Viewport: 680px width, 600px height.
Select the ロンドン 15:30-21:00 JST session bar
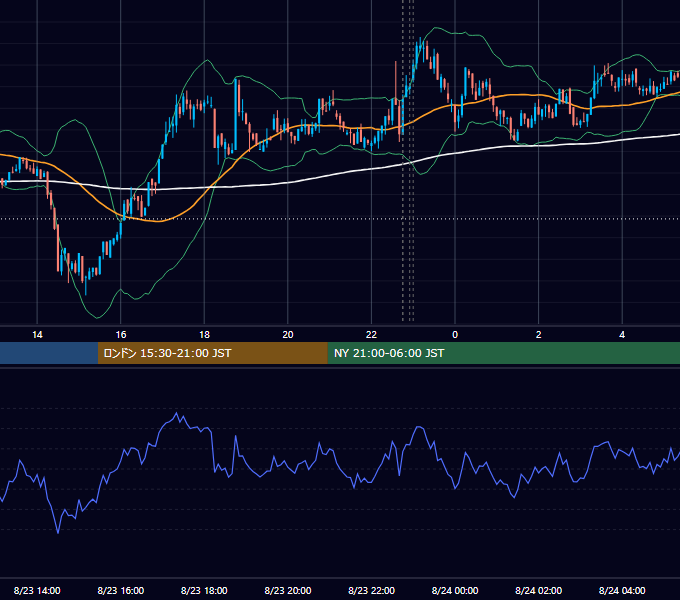coord(212,353)
